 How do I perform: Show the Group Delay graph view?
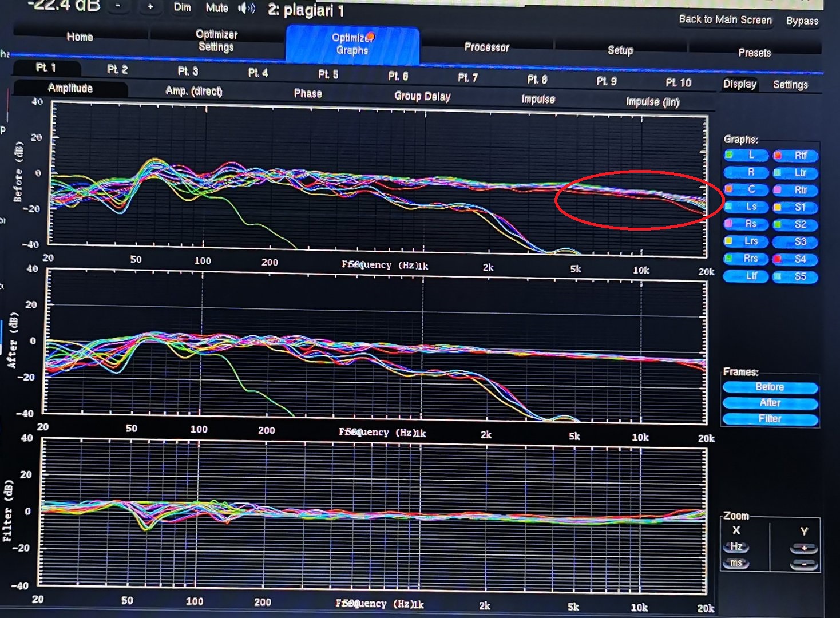422,96
